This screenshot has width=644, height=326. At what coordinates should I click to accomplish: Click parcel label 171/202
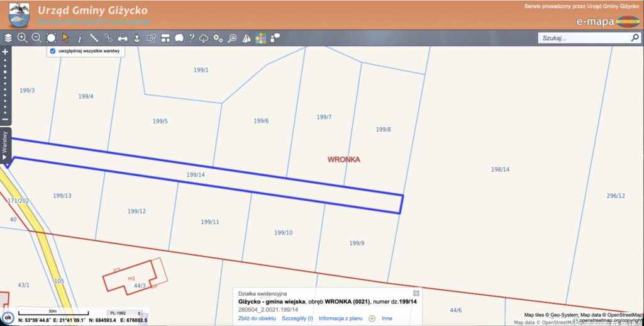point(18,201)
